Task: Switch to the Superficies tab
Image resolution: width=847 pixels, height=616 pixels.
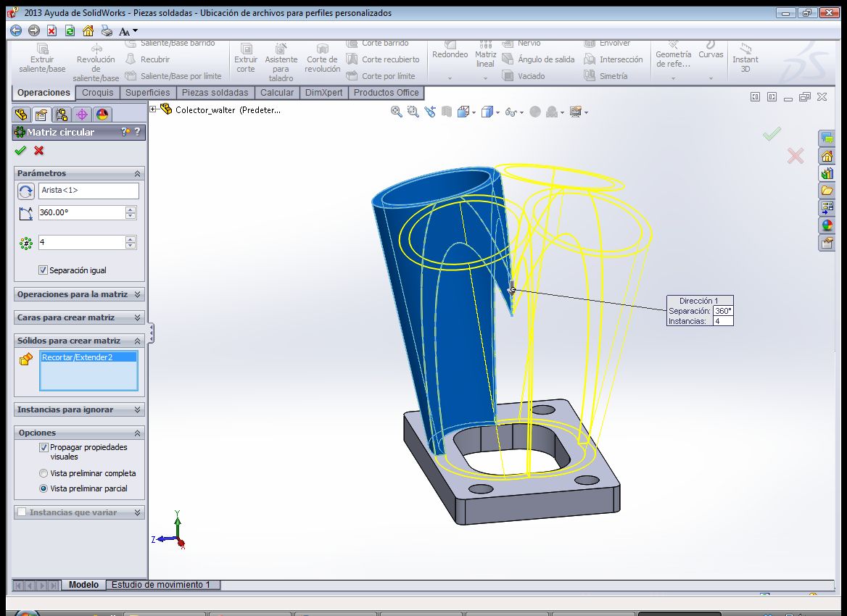Action: click(147, 93)
